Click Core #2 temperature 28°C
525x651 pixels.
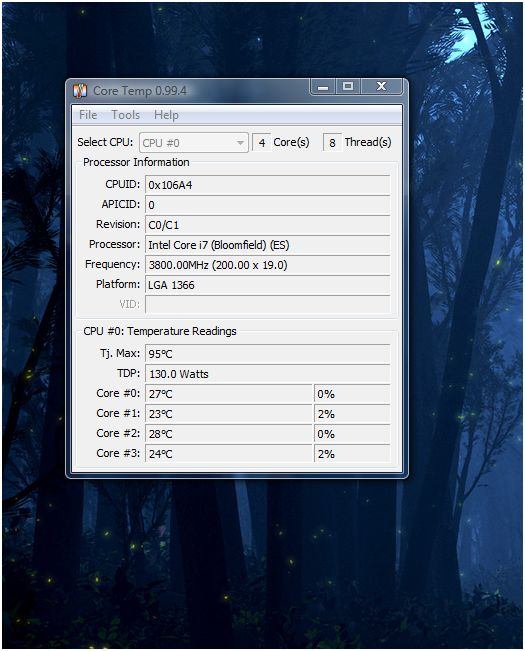tap(228, 434)
